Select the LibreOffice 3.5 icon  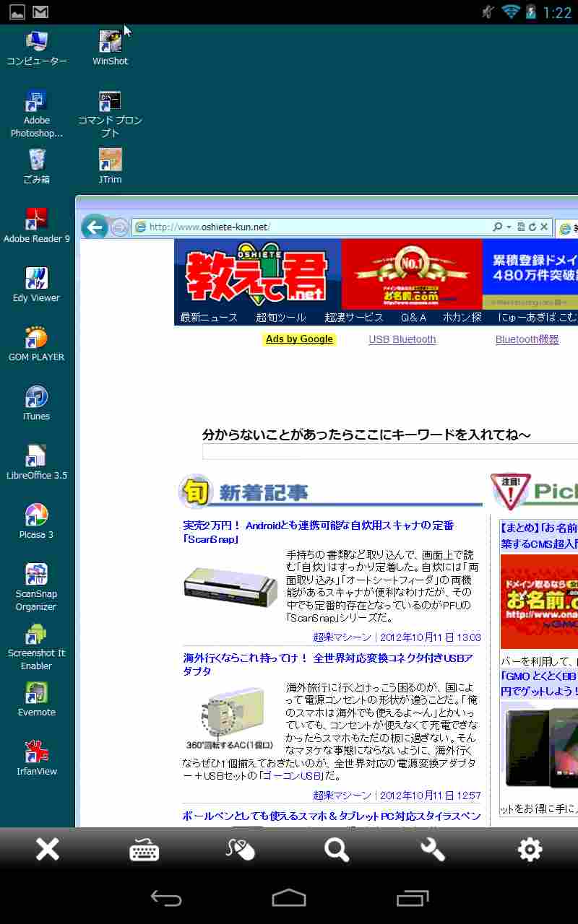37,463
